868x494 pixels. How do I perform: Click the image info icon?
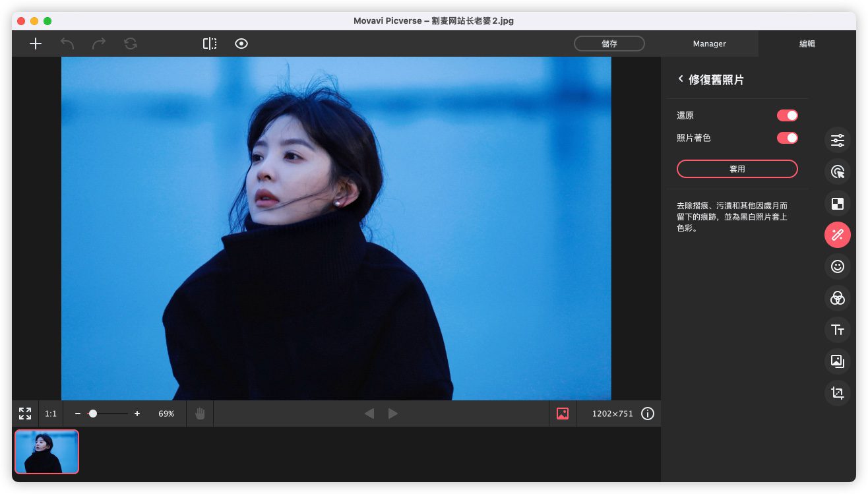pos(648,414)
